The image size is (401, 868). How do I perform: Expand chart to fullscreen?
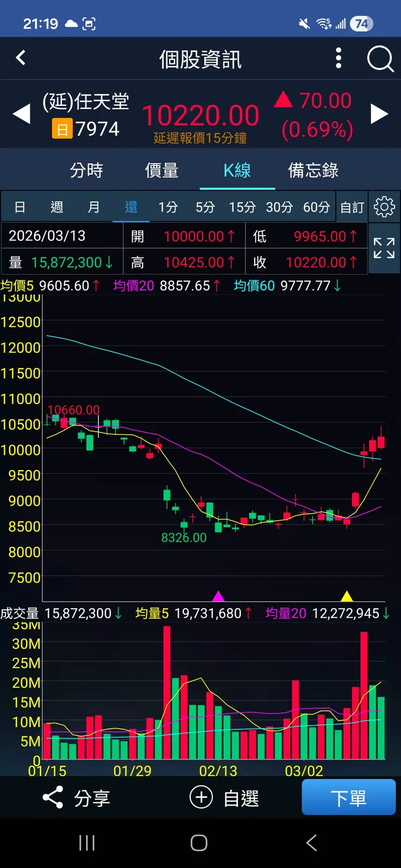tap(384, 248)
